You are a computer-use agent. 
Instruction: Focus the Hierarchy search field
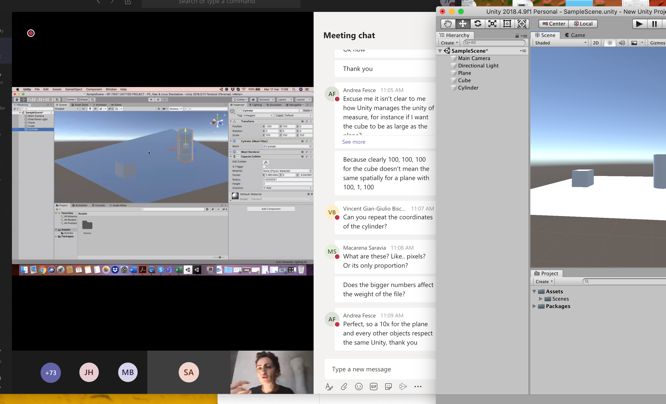pyautogui.click(x=494, y=43)
